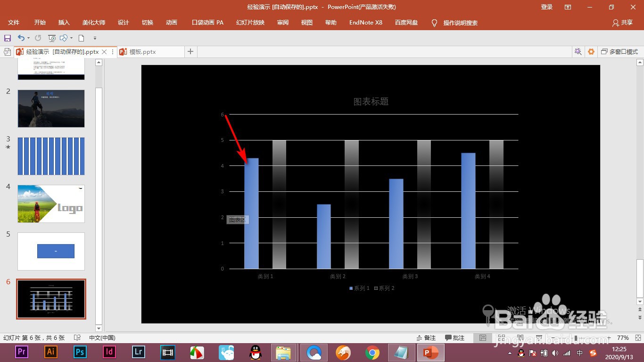Toggle the 批注 comments pane
The width and height of the screenshot is (644, 362).
[x=455, y=338]
